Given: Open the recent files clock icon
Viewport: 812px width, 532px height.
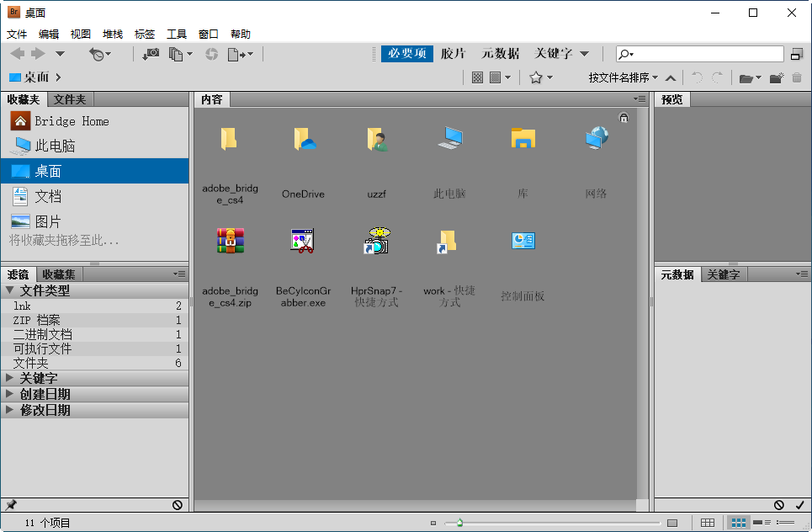Looking at the screenshot, I should point(97,54).
